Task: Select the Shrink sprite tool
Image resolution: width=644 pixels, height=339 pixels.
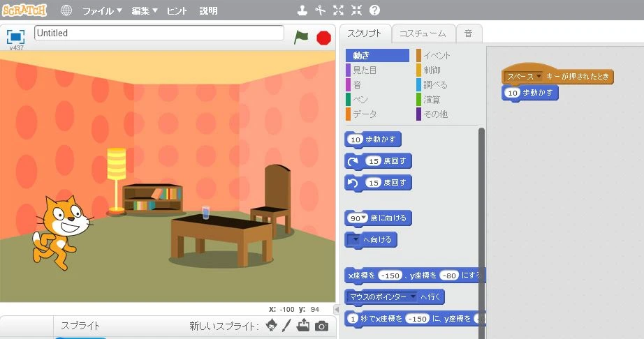Action: pyautogui.click(x=356, y=10)
